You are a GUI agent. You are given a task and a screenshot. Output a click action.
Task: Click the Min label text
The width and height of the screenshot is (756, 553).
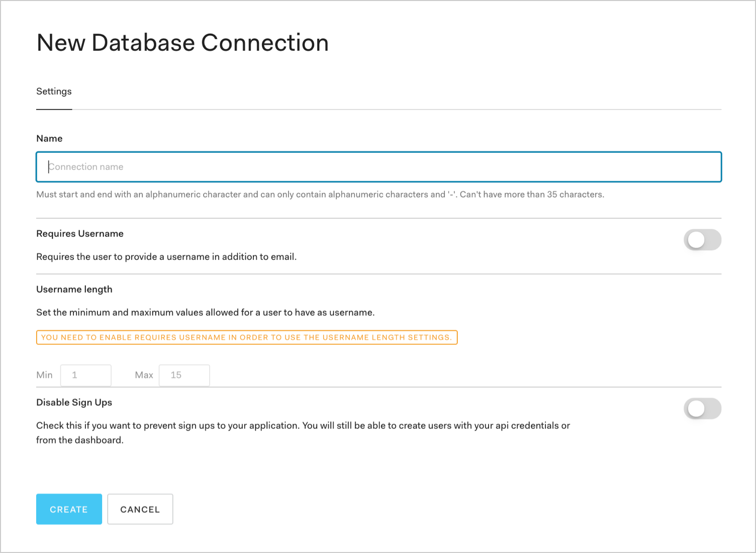(44, 375)
